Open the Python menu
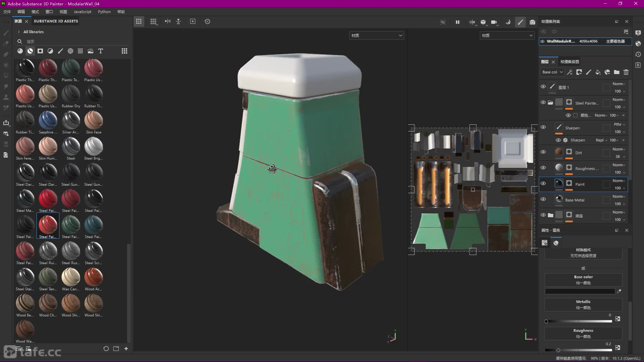 point(104,12)
